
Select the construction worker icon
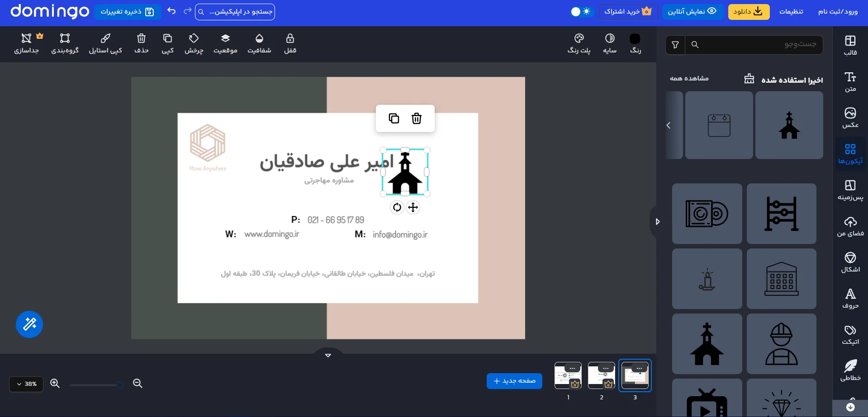click(782, 344)
